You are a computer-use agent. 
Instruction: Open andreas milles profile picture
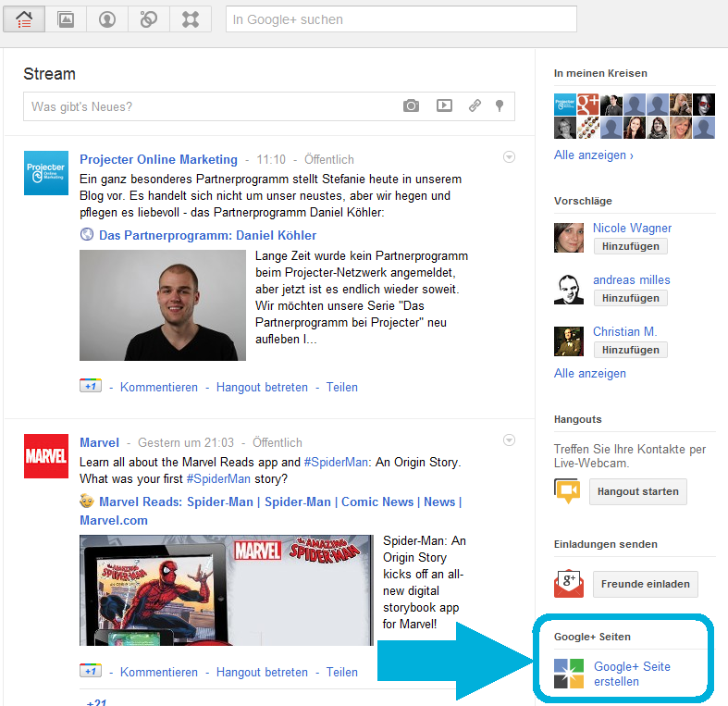click(569, 290)
